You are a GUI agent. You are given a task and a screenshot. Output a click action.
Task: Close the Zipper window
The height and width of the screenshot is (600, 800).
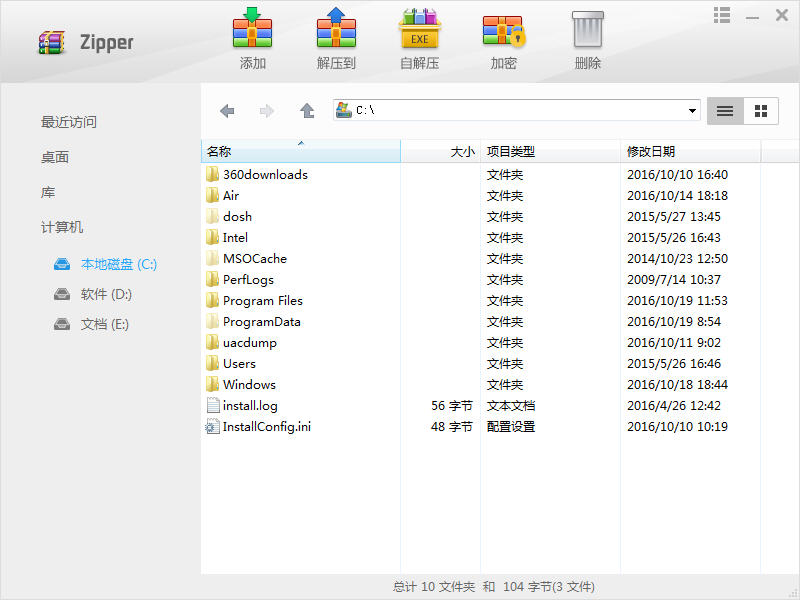tap(782, 15)
